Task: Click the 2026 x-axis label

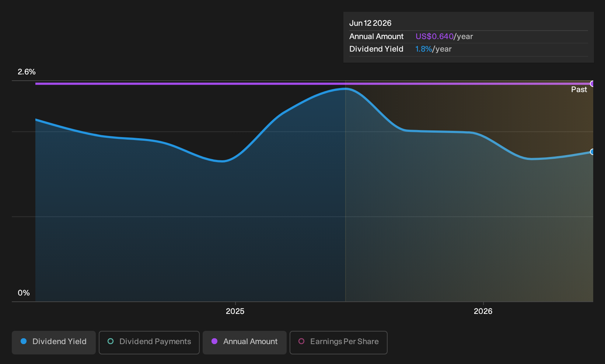Action: [x=483, y=311]
